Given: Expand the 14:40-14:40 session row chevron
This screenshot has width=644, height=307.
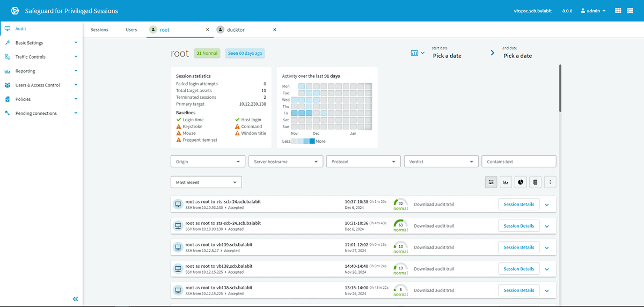Looking at the screenshot, I should point(547,269).
